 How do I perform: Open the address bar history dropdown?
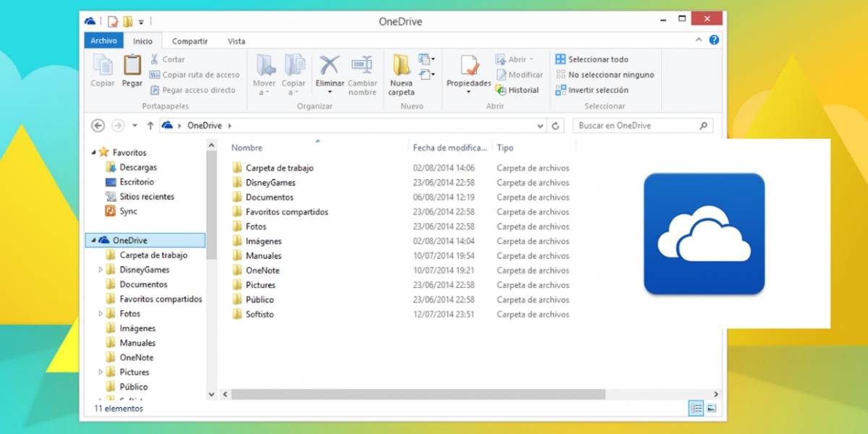coord(541,126)
